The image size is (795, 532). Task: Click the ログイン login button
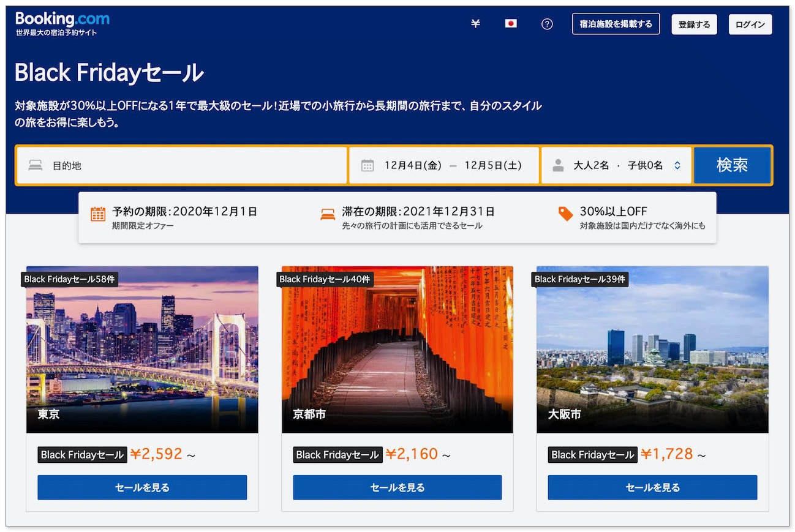tap(750, 24)
